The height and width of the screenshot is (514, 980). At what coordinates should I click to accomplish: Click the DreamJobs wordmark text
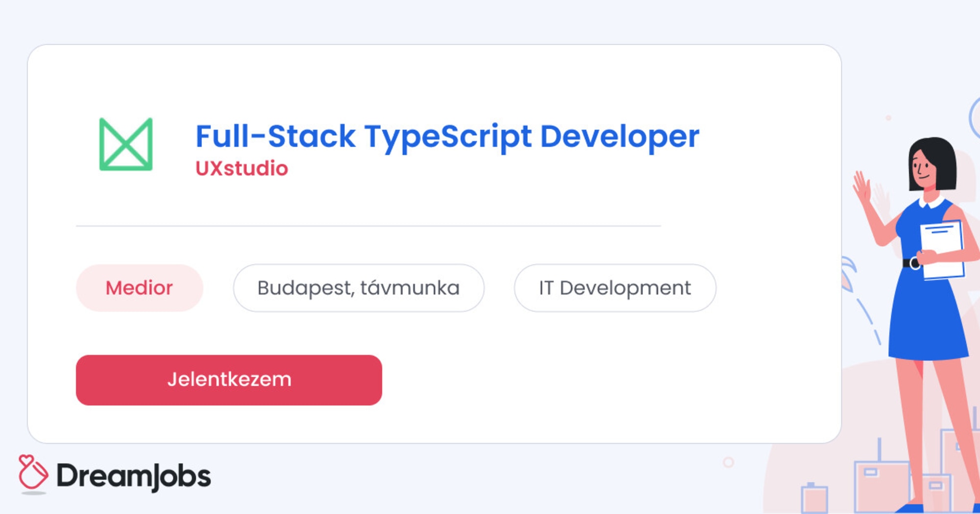(134, 476)
